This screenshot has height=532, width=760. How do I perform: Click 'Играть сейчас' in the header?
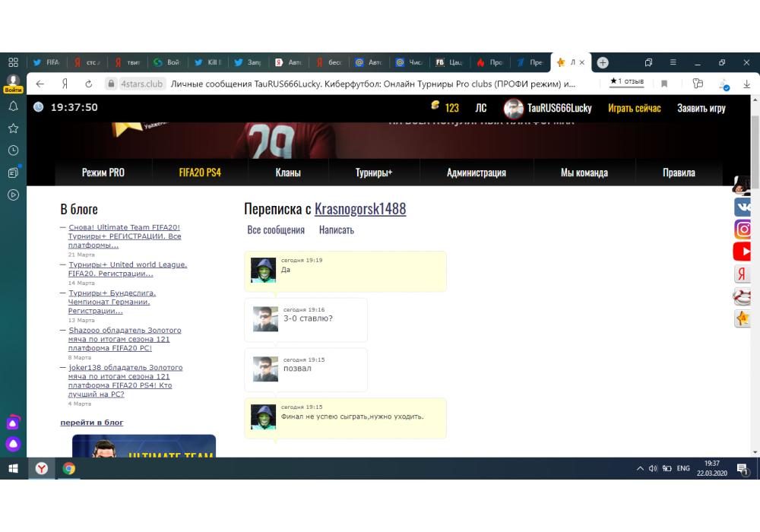[634, 108]
